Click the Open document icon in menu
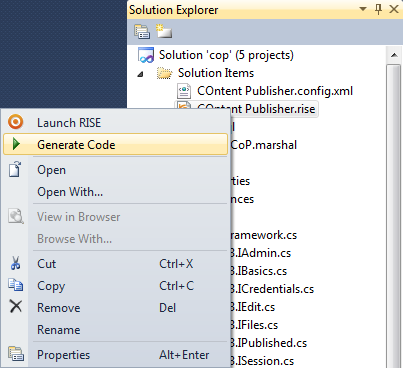This screenshot has height=368, width=403. point(15,169)
